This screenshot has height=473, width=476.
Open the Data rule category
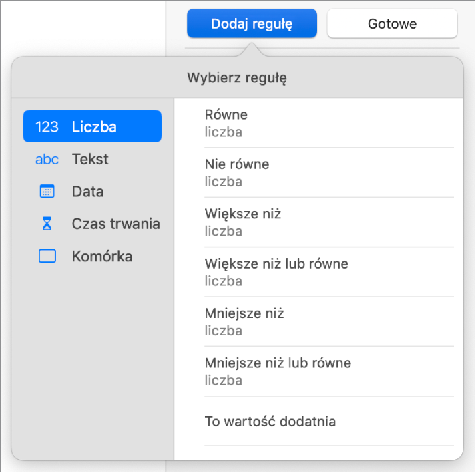[92, 191]
